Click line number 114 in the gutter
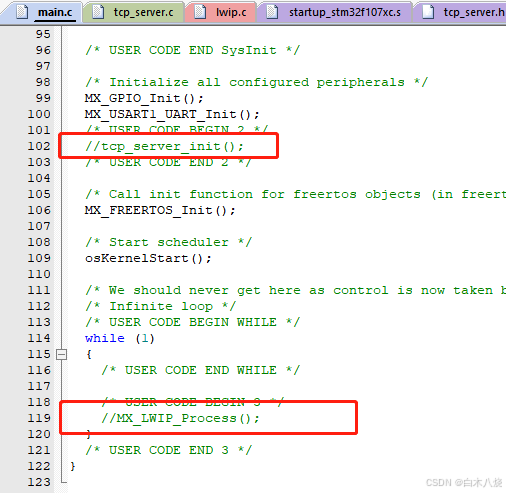The height and width of the screenshot is (494, 506). coord(39,338)
